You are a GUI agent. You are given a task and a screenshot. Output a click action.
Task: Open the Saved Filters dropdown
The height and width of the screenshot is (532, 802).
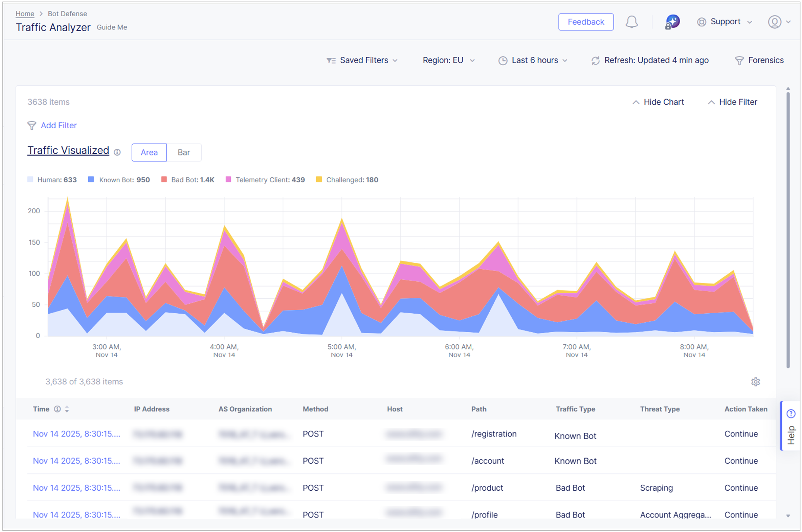coord(362,60)
